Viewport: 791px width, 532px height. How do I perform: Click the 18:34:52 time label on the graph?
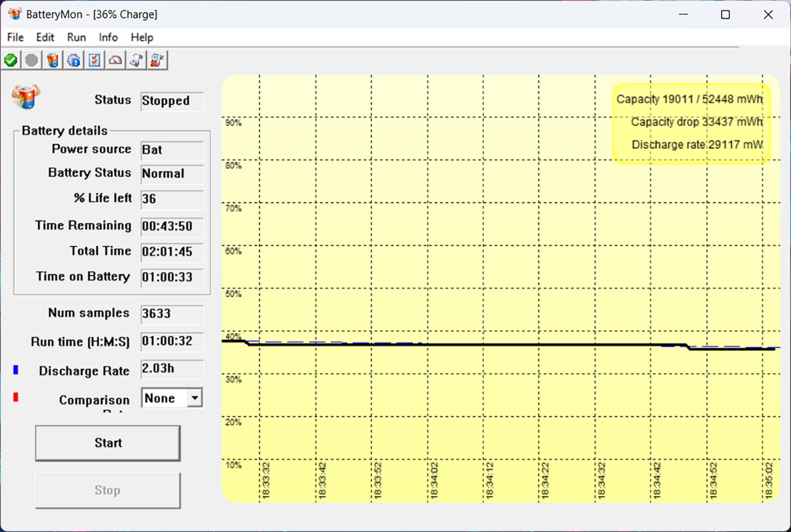tap(713, 481)
